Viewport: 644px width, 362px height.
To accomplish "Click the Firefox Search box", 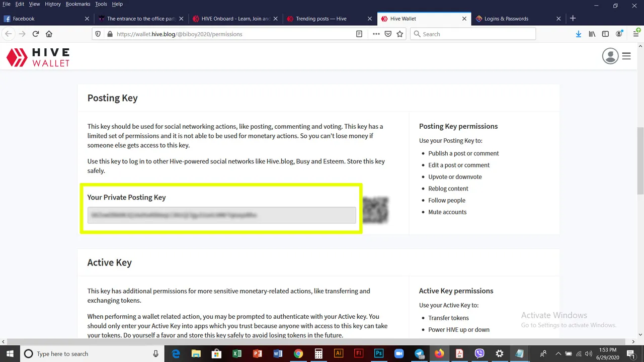I will 473,34.
